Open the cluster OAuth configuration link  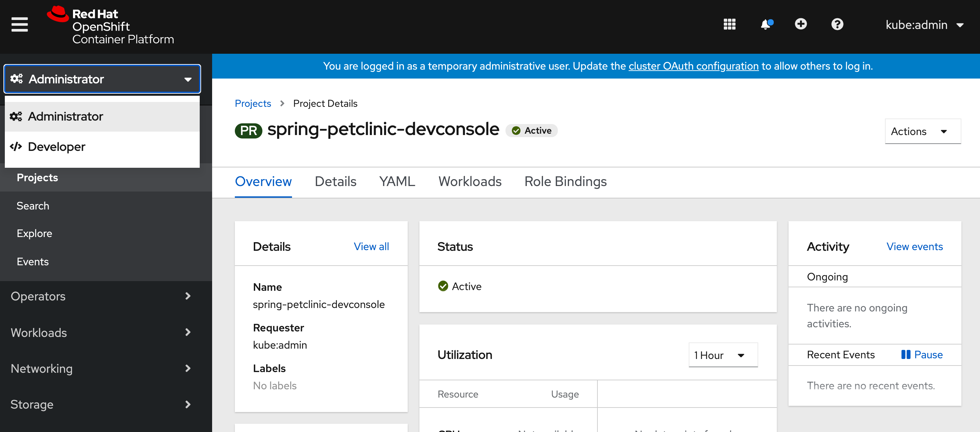tap(693, 66)
